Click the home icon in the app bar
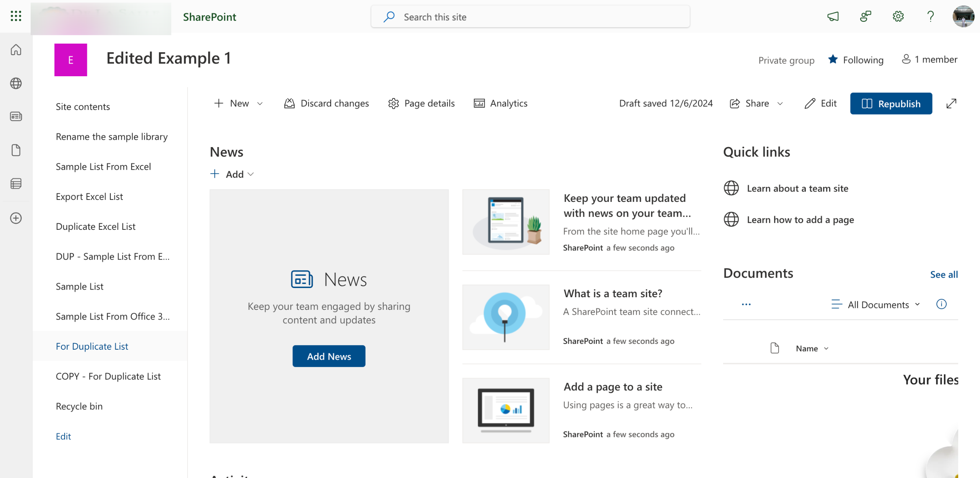This screenshot has width=980, height=478. pos(16,50)
